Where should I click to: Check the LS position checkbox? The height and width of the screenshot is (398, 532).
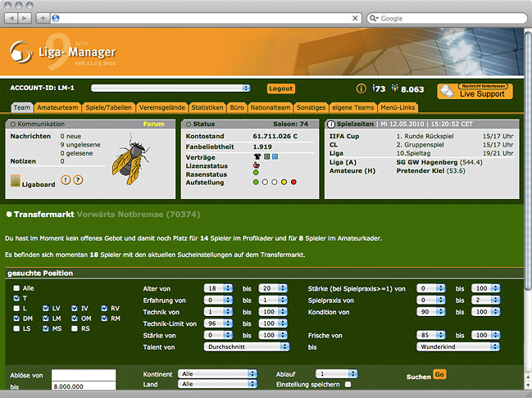coord(16,328)
